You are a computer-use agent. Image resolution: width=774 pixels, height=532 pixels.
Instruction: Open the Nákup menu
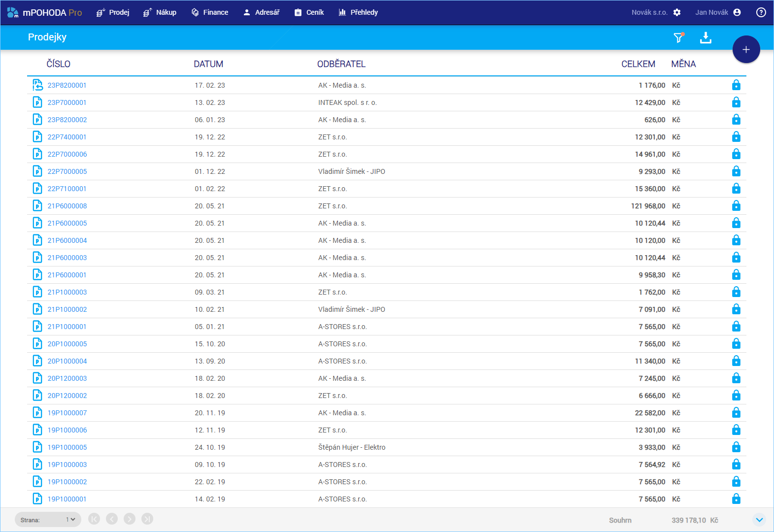click(x=160, y=12)
